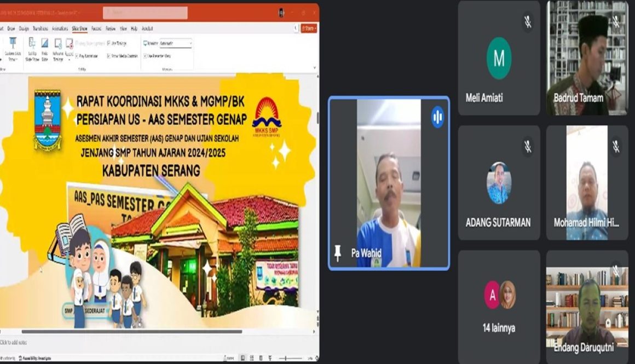The height and width of the screenshot is (364, 635).
Task: Fit slide to current window
Action: point(317,358)
